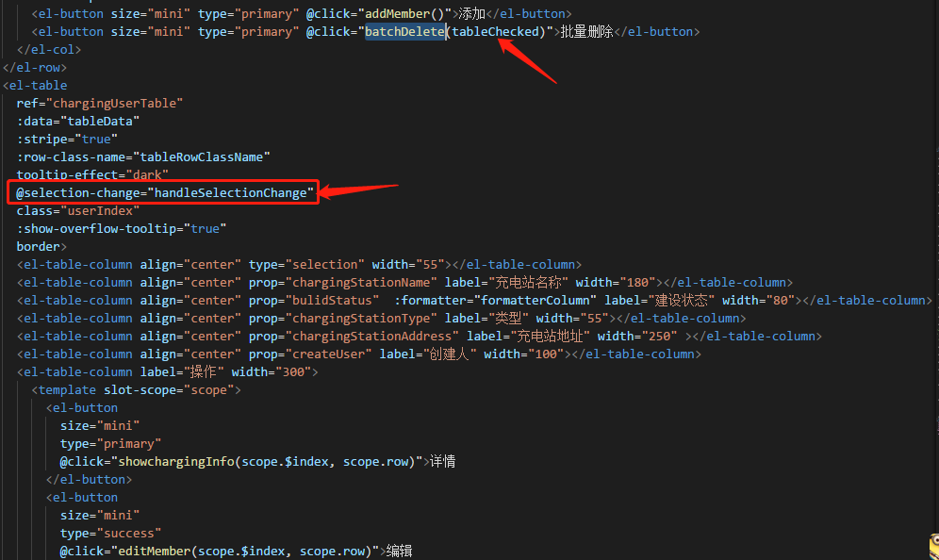
Task: Click the handleSelectionChange handler name
Action: coord(231,193)
